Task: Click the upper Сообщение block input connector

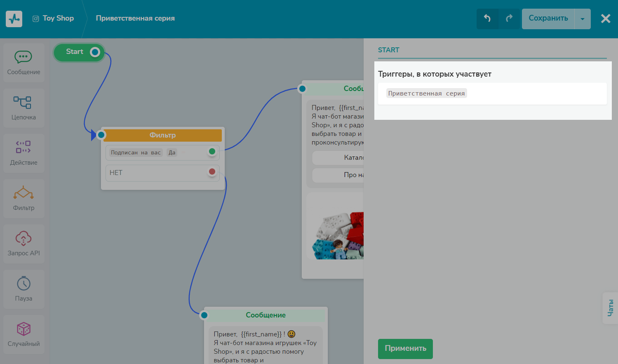Action: pyautogui.click(x=303, y=89)
